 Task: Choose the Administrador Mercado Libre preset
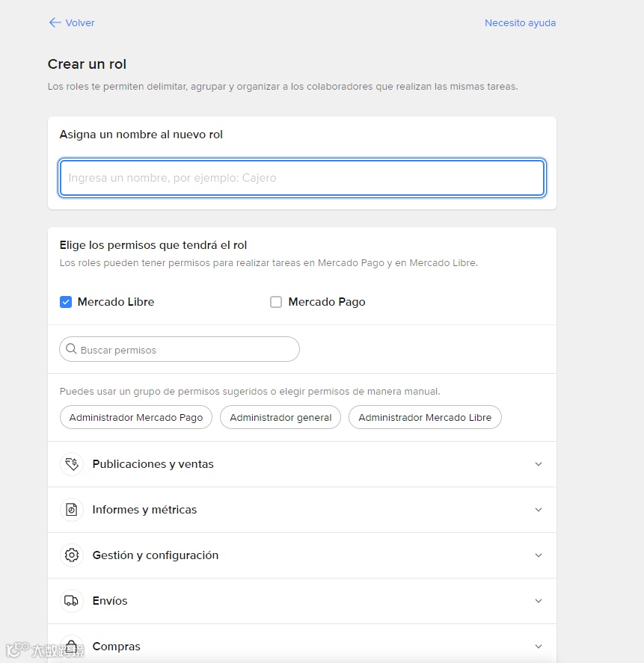coord(425,417)
